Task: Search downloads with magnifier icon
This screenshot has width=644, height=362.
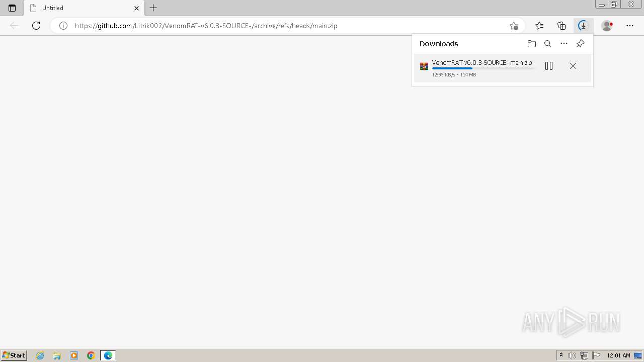Action: click(x=548, y=44)
